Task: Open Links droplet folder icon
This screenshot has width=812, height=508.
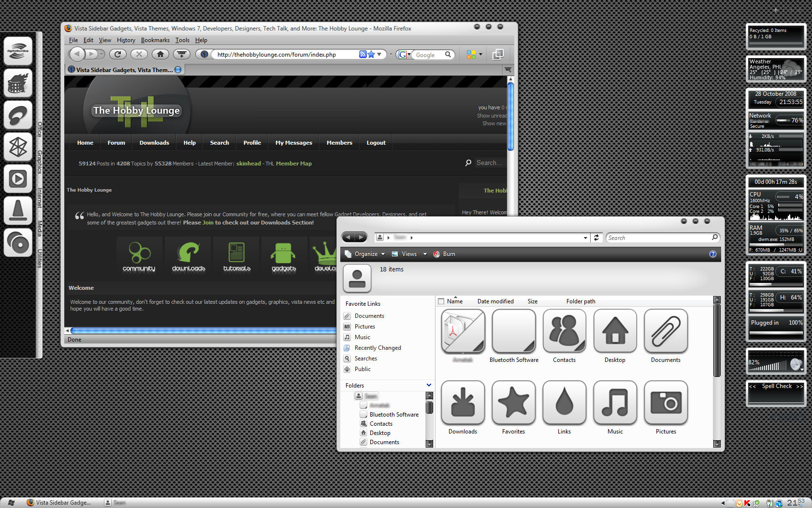Action: pyautogui.click(x=565, y=403)
